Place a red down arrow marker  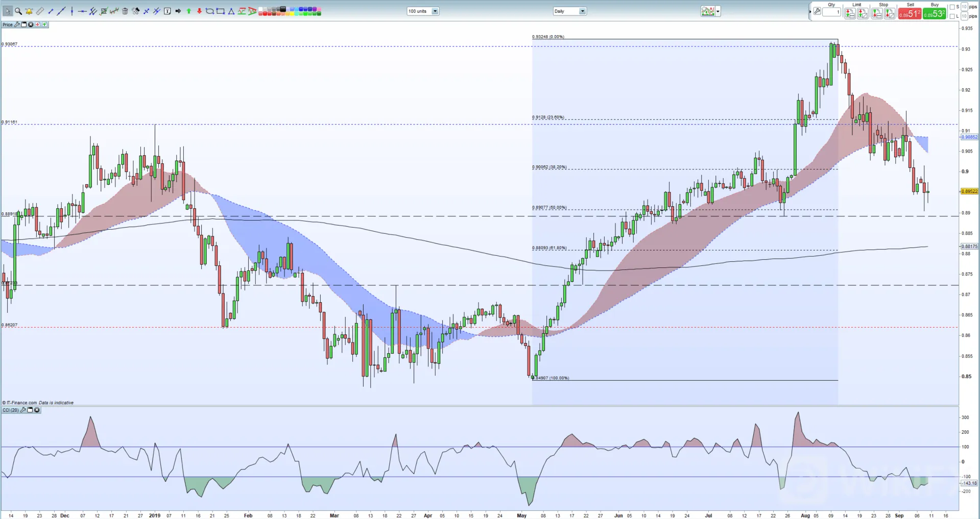pyautogui.click(x=199, y=11)
